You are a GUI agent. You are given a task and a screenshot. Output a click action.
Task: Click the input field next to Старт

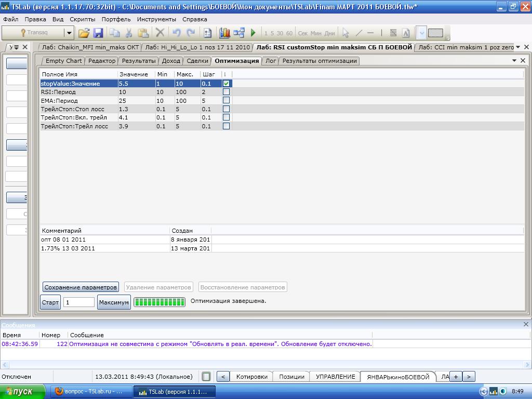[79, 302]
